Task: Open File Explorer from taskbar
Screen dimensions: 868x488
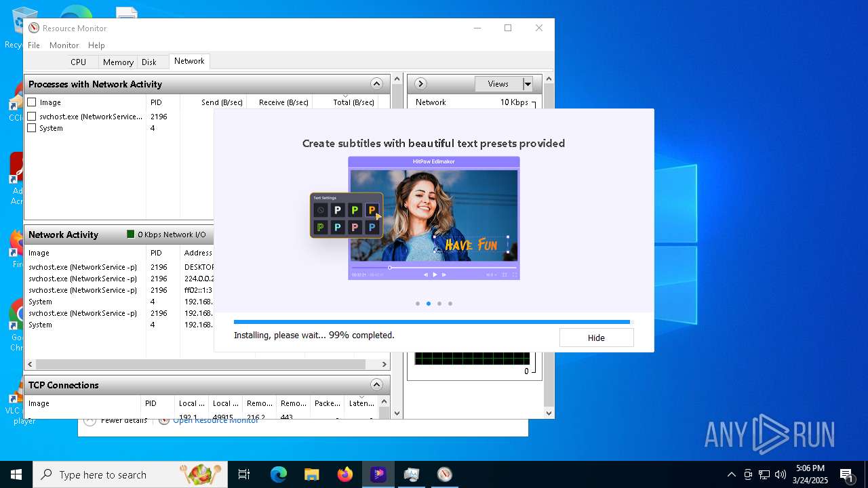Action: 311,474
